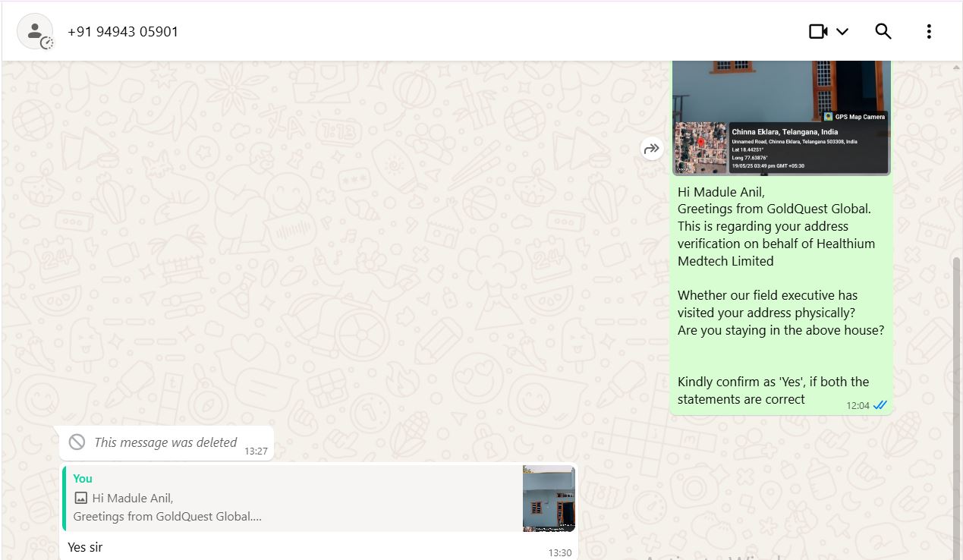Click the prohibited icon on the deleted message

(x=77, y=442)
